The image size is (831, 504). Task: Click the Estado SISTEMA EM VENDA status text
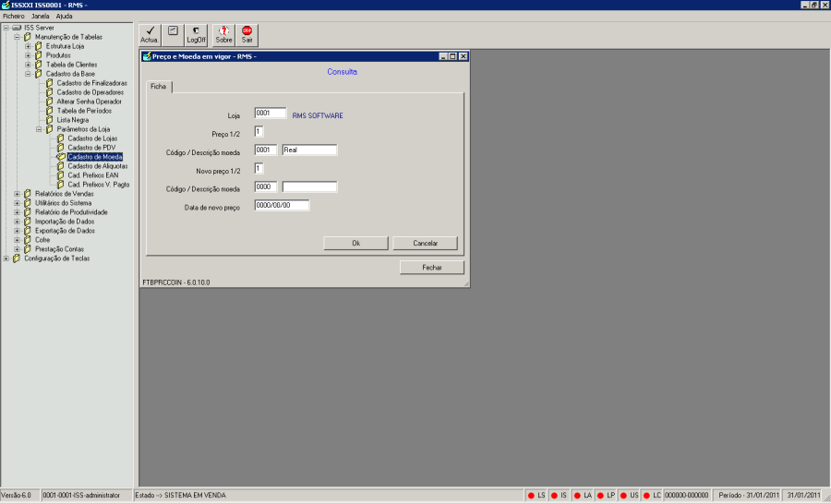181,496
